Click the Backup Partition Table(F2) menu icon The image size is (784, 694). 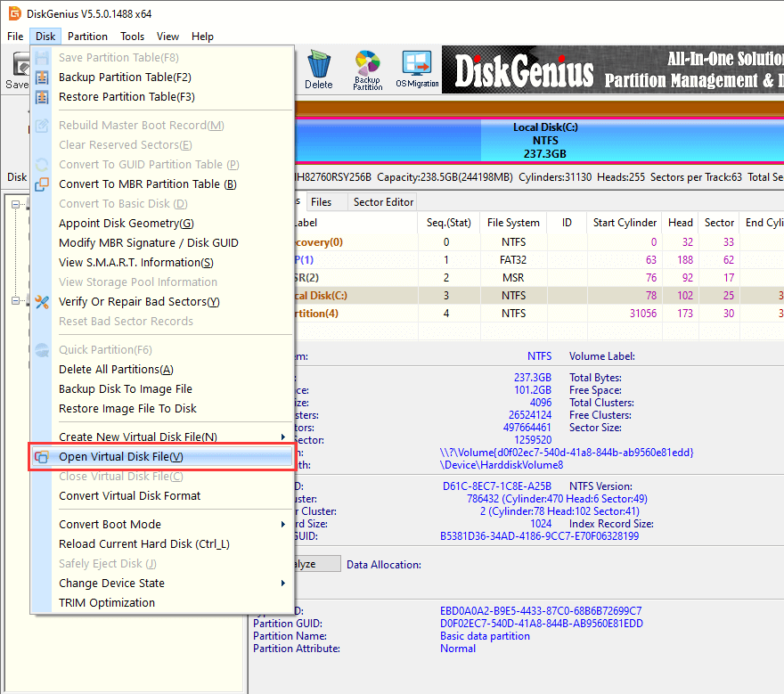tap(42, 78)
